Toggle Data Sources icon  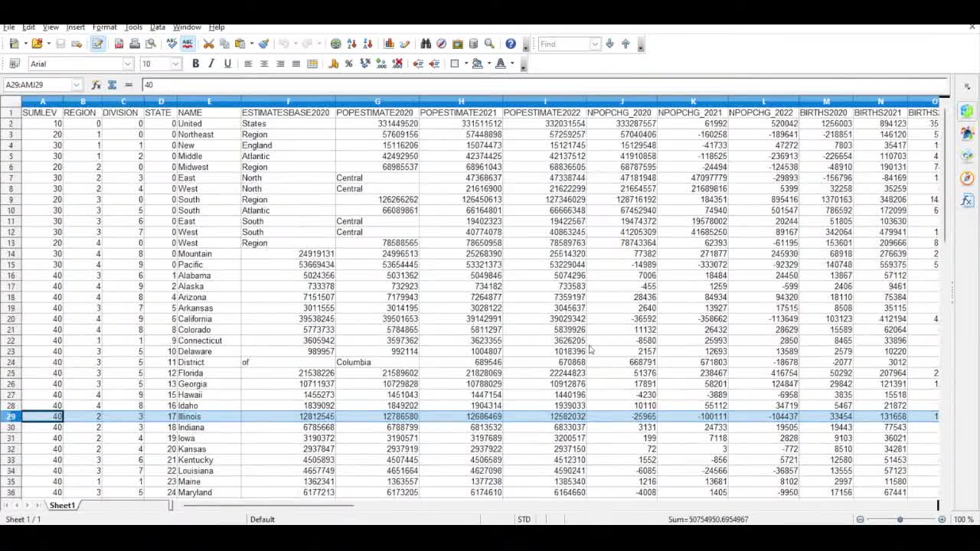coord(474,44)
